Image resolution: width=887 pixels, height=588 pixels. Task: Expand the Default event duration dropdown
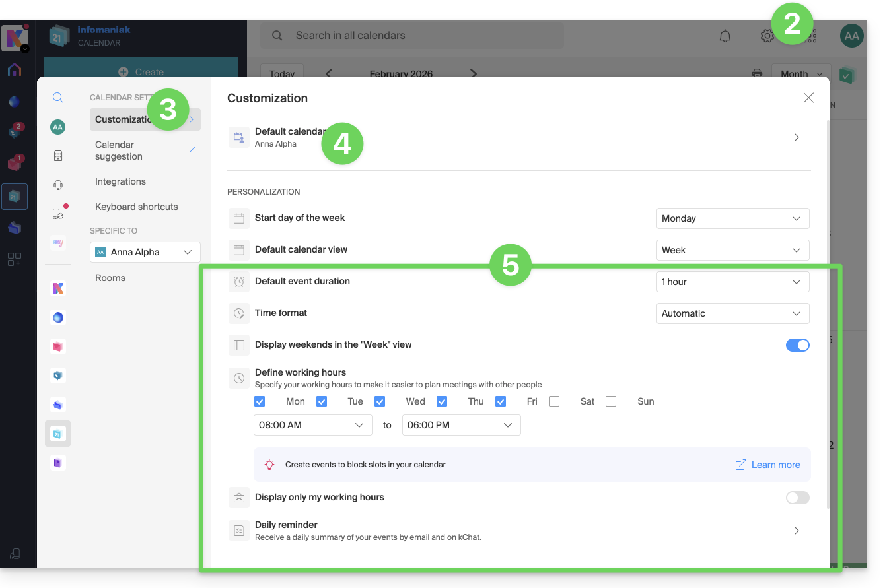coord(732,282)
